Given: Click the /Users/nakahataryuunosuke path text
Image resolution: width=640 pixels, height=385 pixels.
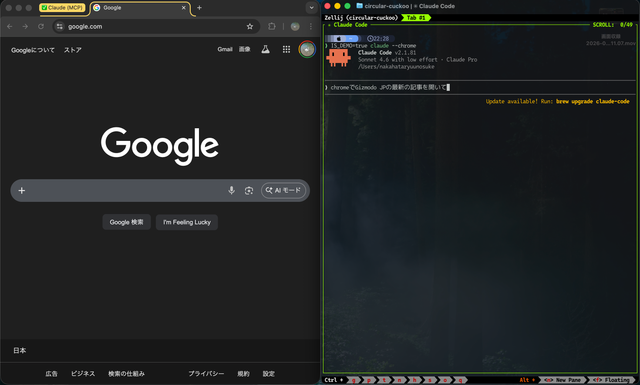Looking at the screenshot, I should (396, 67).
